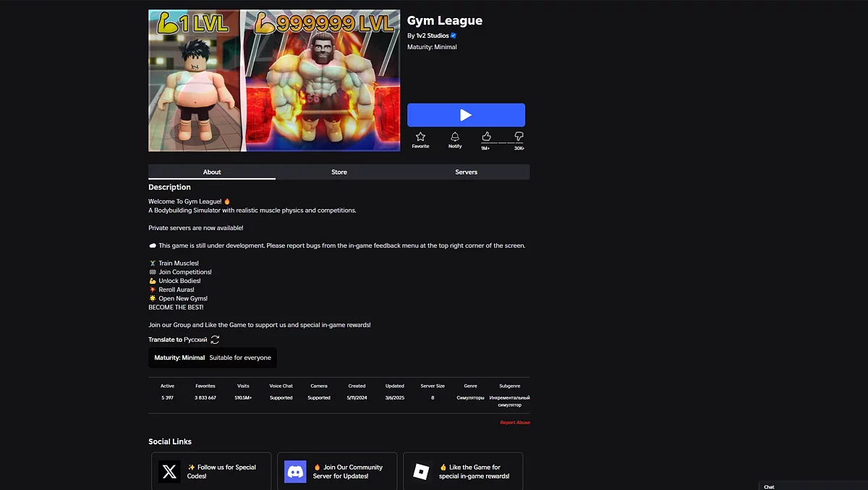Click the Report Abuse link
The image size is (868, 490).
coord(515,423)
